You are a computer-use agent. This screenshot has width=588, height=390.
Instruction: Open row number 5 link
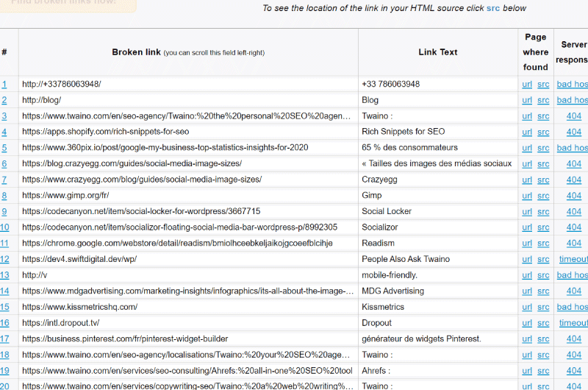click(4, 148)
